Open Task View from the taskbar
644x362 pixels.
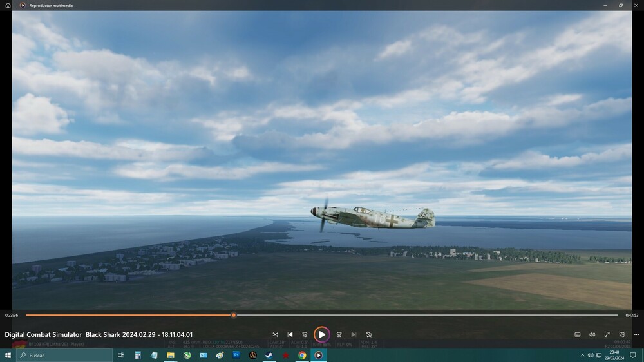pos(121,355)
